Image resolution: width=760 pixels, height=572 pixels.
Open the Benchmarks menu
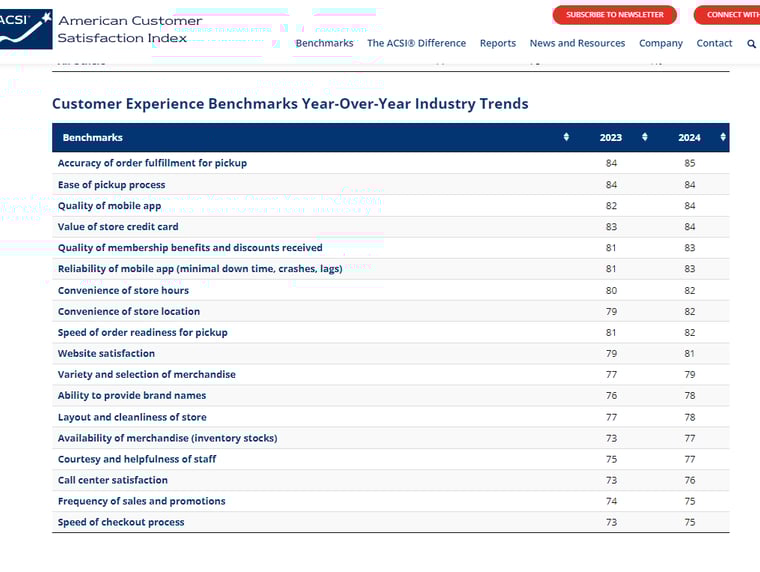pyautogui.click(x=324, y=43)
